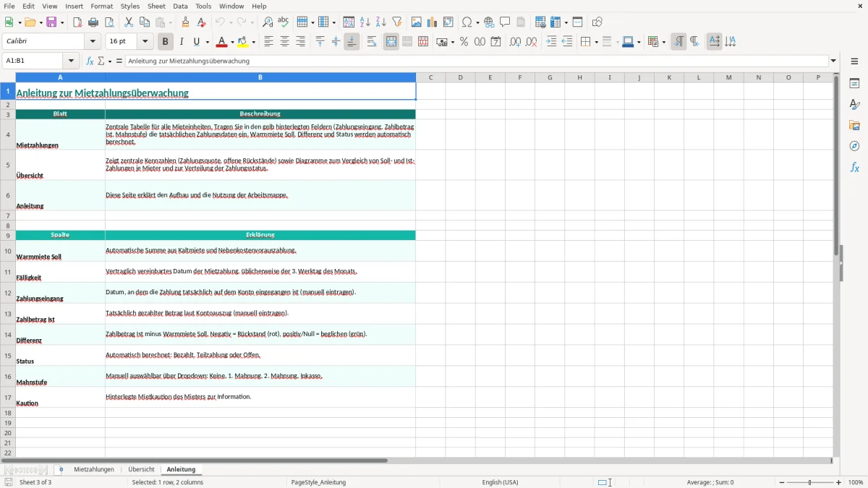Select the Clone Formatting paintbrush

186,22
